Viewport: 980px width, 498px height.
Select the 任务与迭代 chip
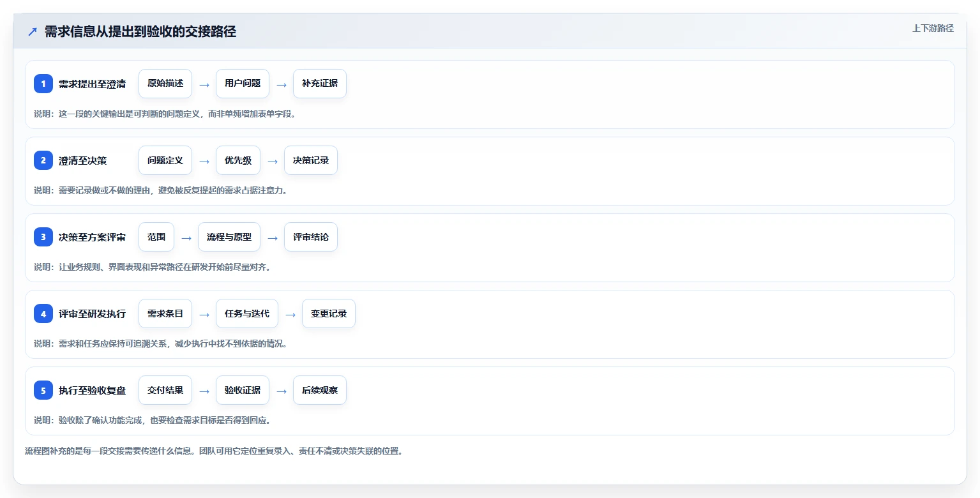(x=247, y=313)
